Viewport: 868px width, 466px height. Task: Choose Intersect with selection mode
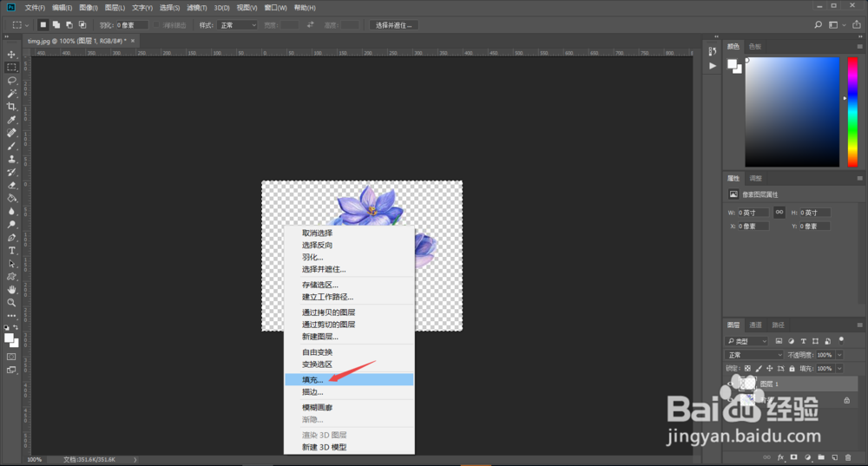tap(82, 25)
